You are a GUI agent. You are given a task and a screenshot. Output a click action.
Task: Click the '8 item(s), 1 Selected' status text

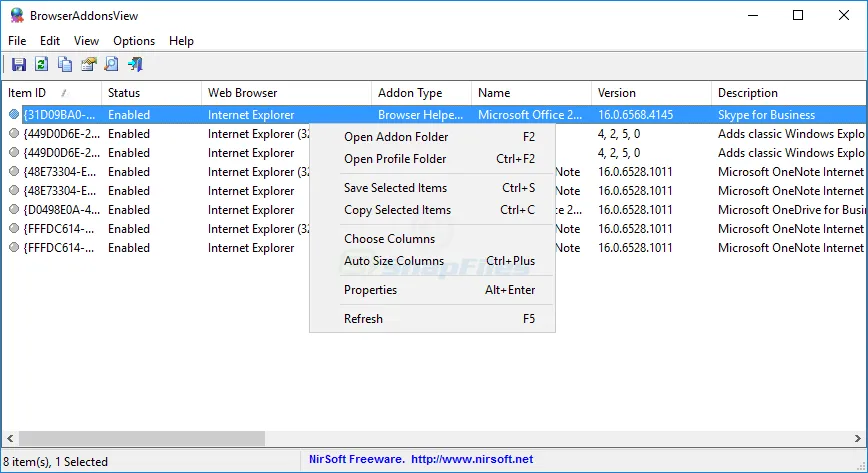[55, 462]
